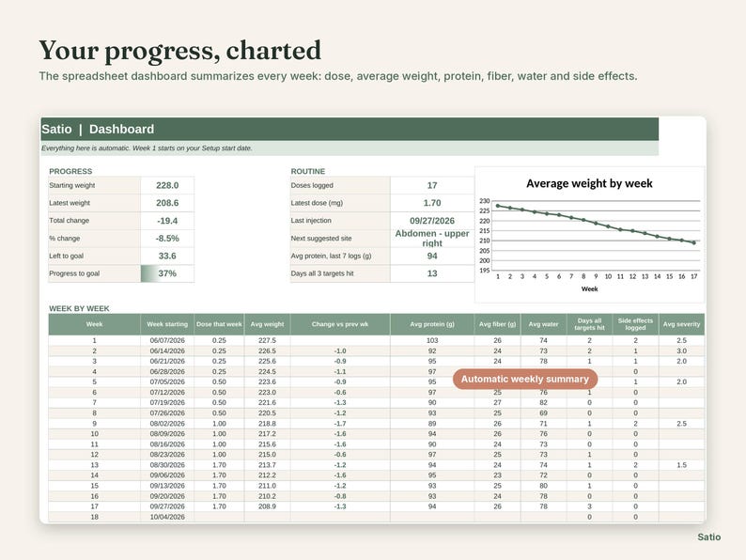Click 'Abdomen - upper right' suggested site
This screenshot has height=560, width=746.
(x=432, y=239)
